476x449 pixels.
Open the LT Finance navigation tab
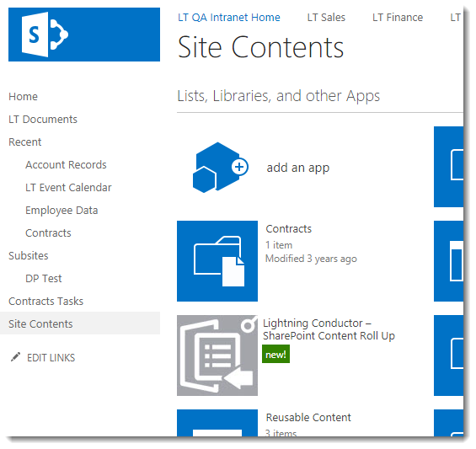[x=398, y=18]
